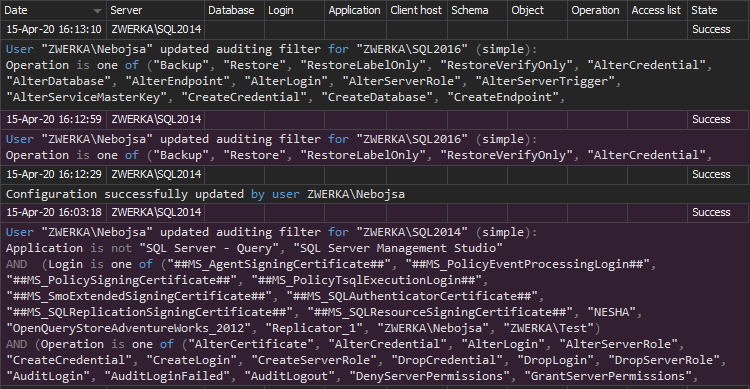Select the date cell 15-Apr-20 16:12:29
The width and height of the screenshot is (750, 389).
pyautogui.click(x=54, y=175)
